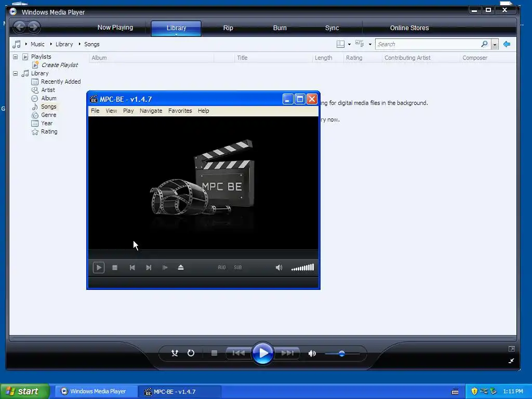
Task: Select Year in the library tree
Action: (47, 123)
